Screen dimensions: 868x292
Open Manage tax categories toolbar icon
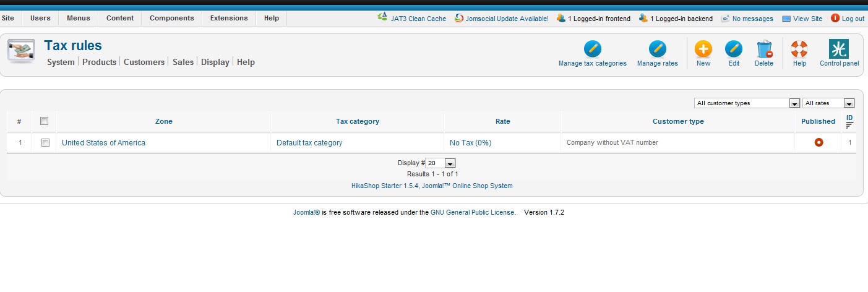(592, 49)
